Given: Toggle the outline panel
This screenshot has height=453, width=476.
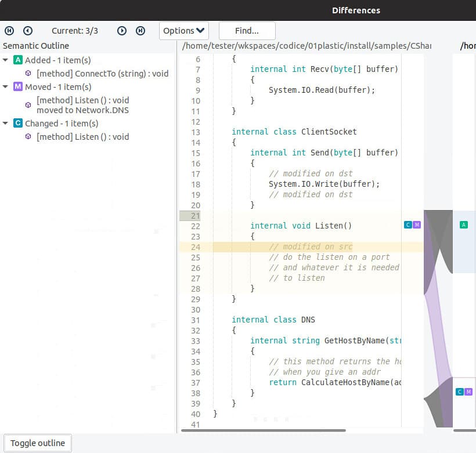Looking at the screenshot, I should coord(37,443).
